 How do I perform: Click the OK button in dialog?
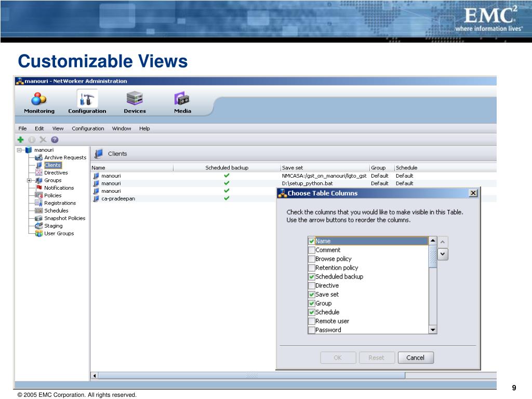tap(338, 357)
